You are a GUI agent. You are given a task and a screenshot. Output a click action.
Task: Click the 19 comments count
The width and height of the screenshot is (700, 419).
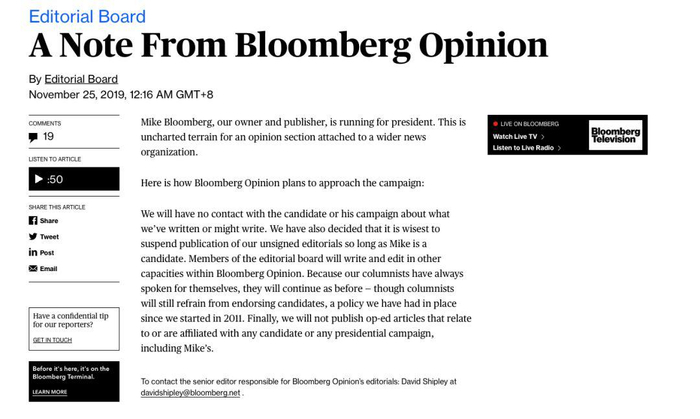click(x=49, y=137)
